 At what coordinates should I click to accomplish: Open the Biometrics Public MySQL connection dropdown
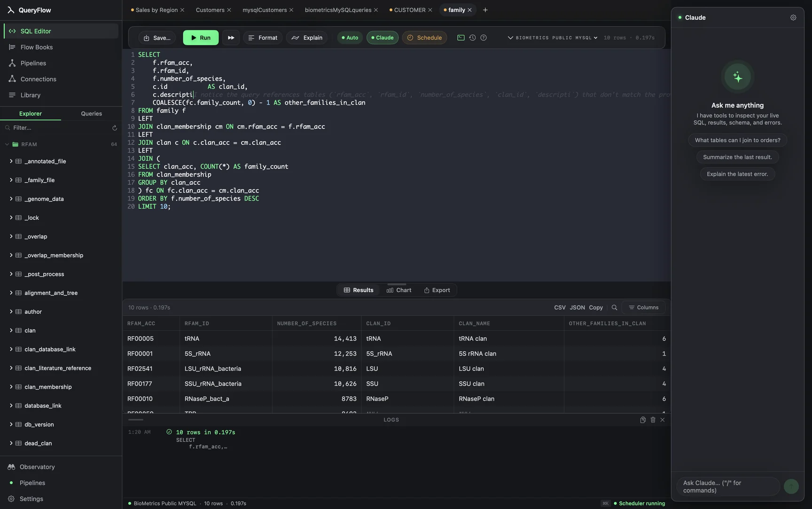[553, 38]
